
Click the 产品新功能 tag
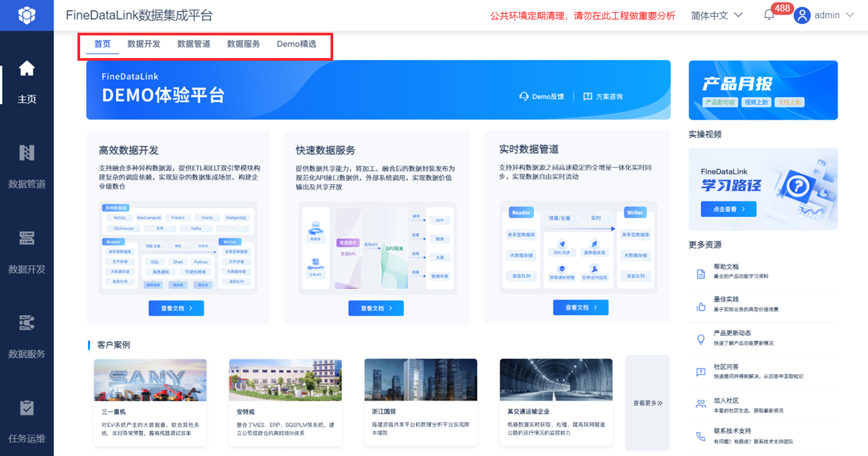720,102
